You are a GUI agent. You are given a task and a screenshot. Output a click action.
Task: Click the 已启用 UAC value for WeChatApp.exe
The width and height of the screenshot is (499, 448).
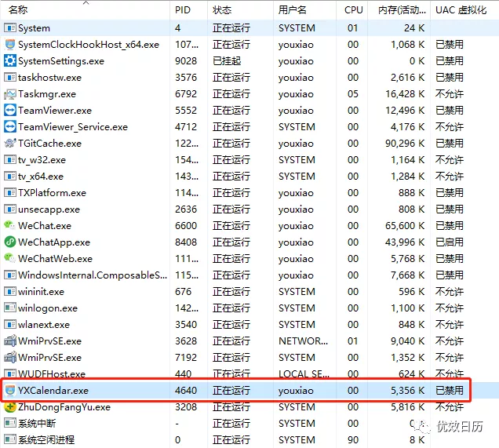[450, 242]
